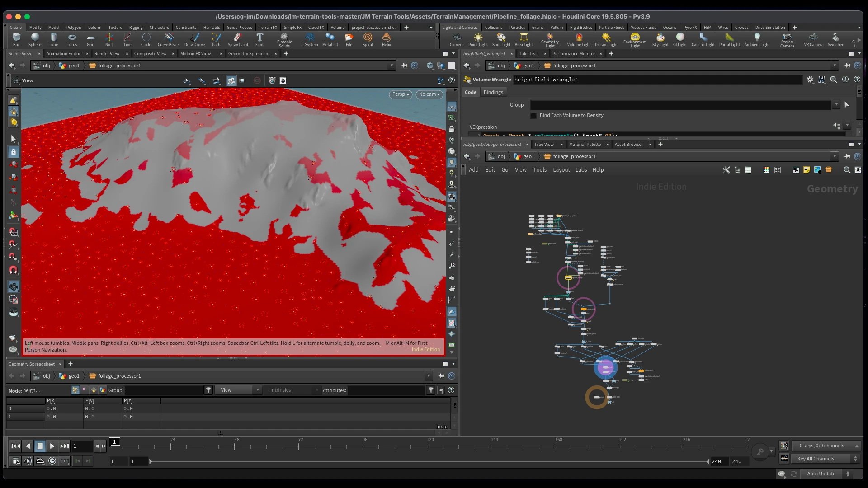The image size is (868, 488).
Task: Choose the Grid shelf tool
Action: [x=90, y=40]
